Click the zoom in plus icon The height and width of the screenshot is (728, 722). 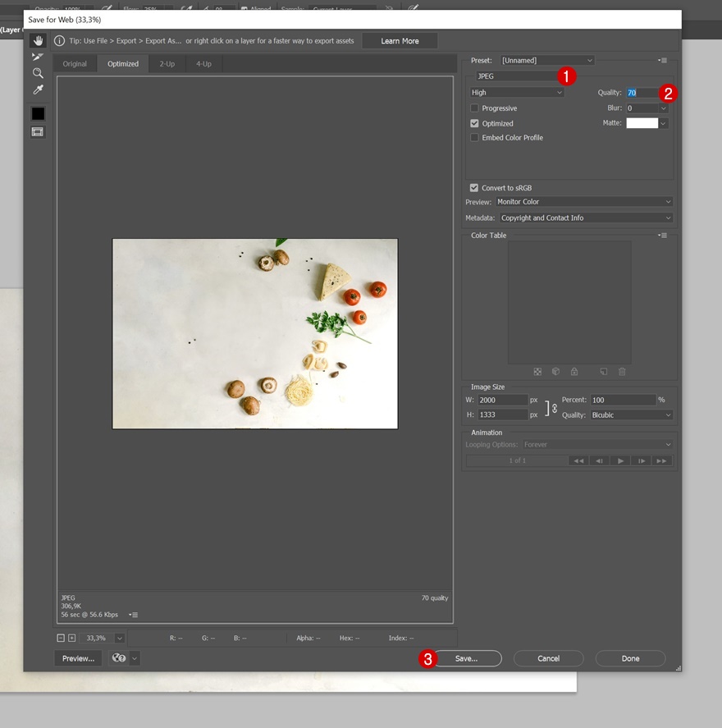coord(71,638)
